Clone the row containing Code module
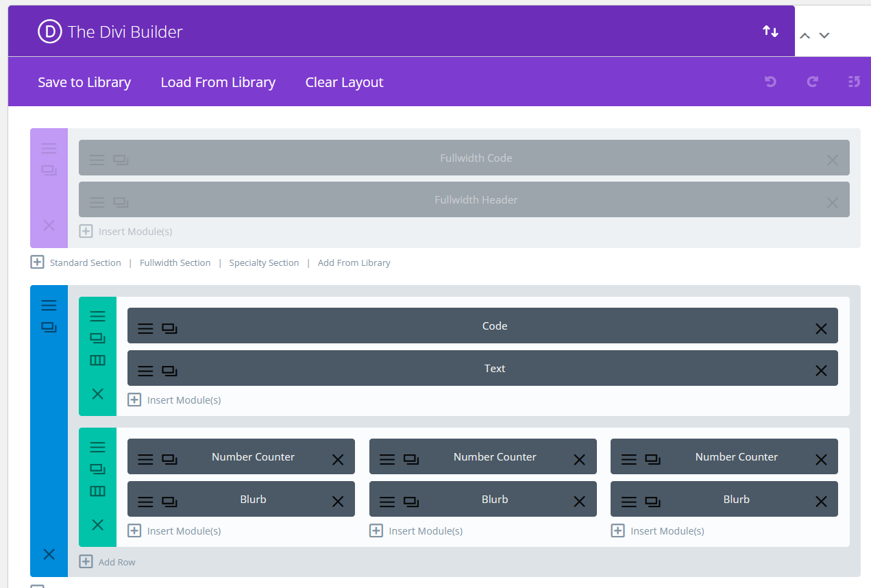Image resolution: width=871 pixels, height=588 pixels. (x=97, y=339)
